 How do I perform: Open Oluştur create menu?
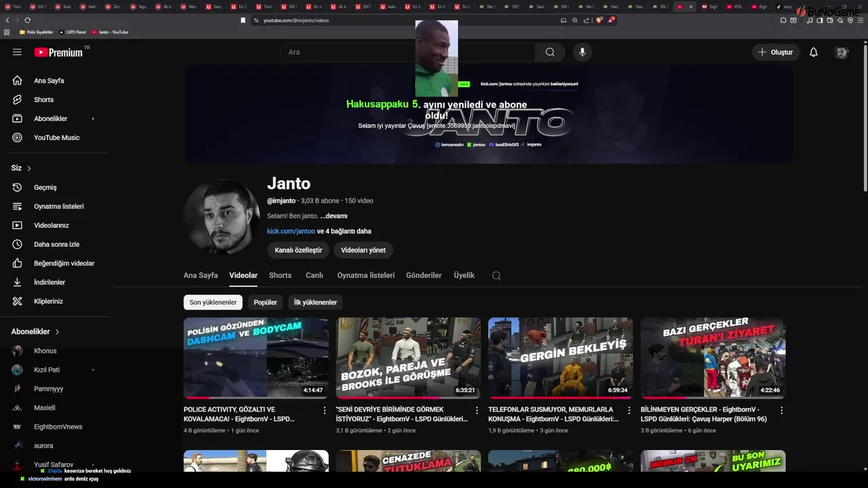(x=776, y=52)
